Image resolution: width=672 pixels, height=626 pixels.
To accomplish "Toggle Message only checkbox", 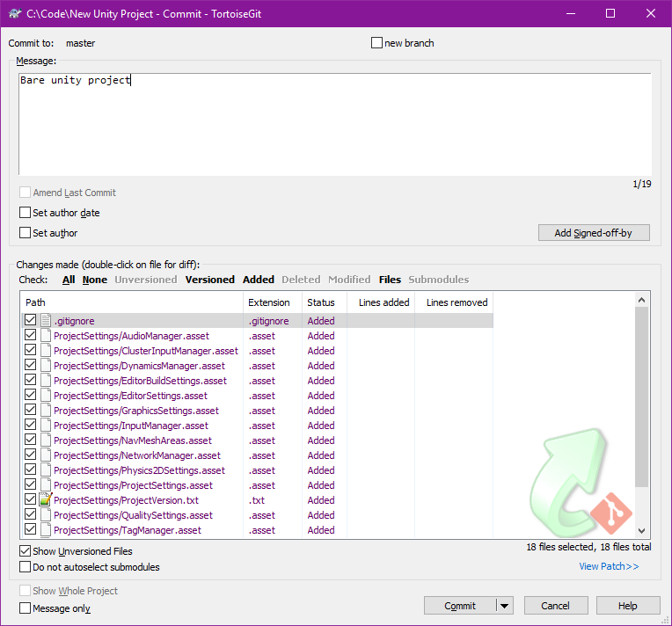I will 26,608.
